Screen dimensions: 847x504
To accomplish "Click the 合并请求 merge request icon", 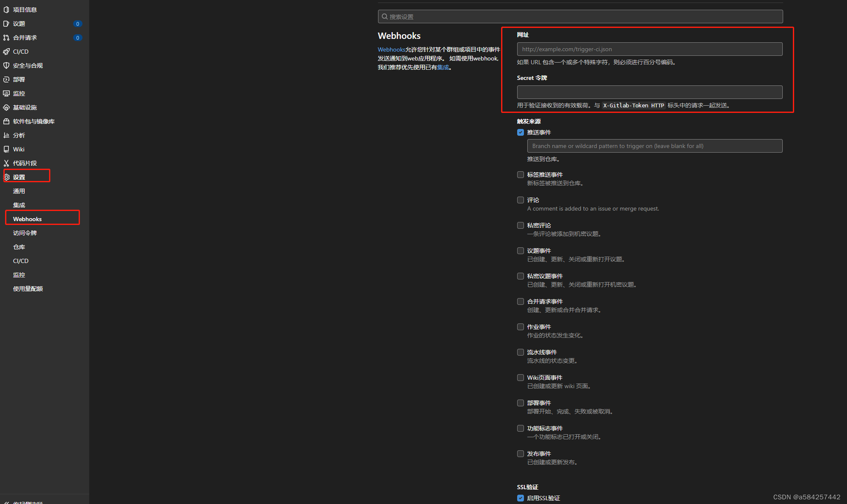I will [6, 38].
